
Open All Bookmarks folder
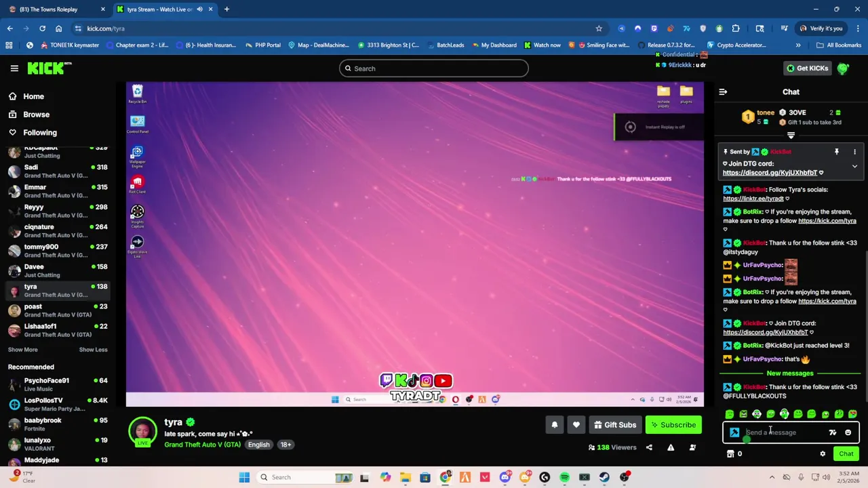[x=840, y=45]
